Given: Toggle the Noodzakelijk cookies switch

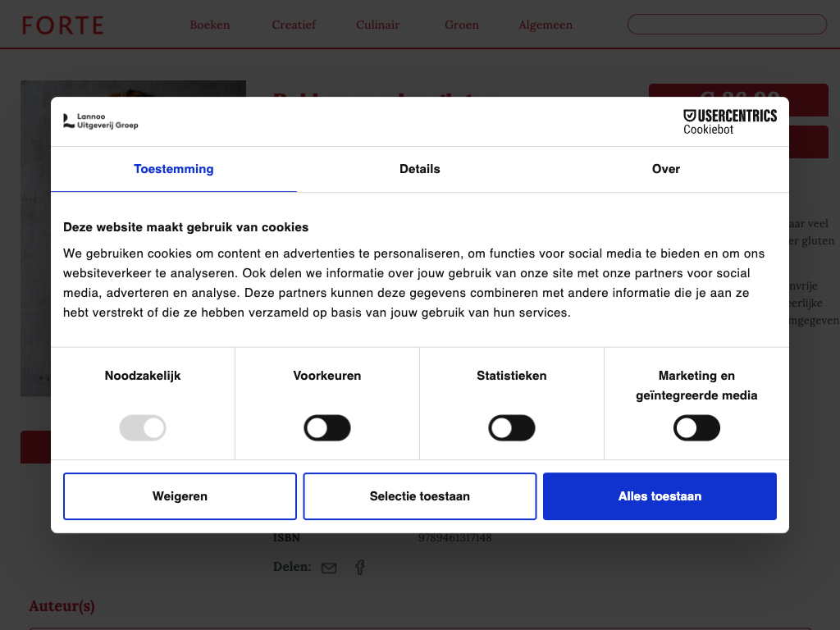Looking at the screenshot, I should 143,428.
